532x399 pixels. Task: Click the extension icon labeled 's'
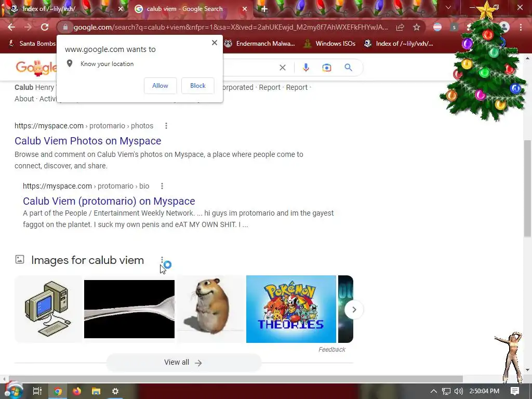click(x=454, y=27)
